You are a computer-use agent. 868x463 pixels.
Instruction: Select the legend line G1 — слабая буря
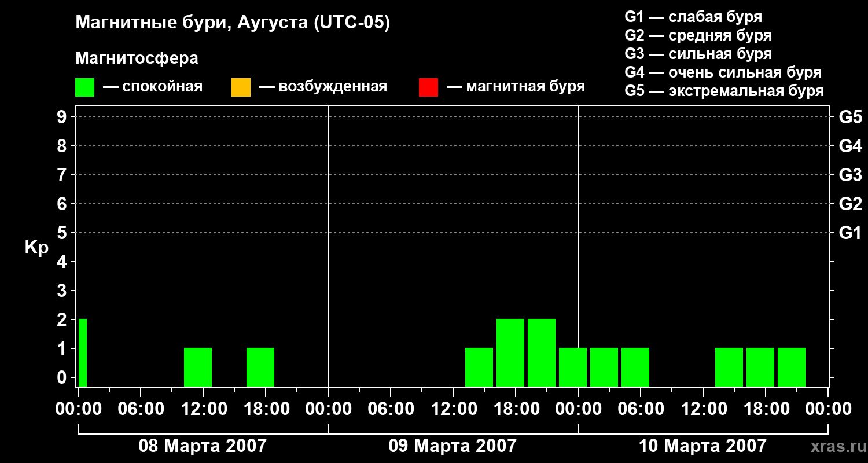(693, 16)
